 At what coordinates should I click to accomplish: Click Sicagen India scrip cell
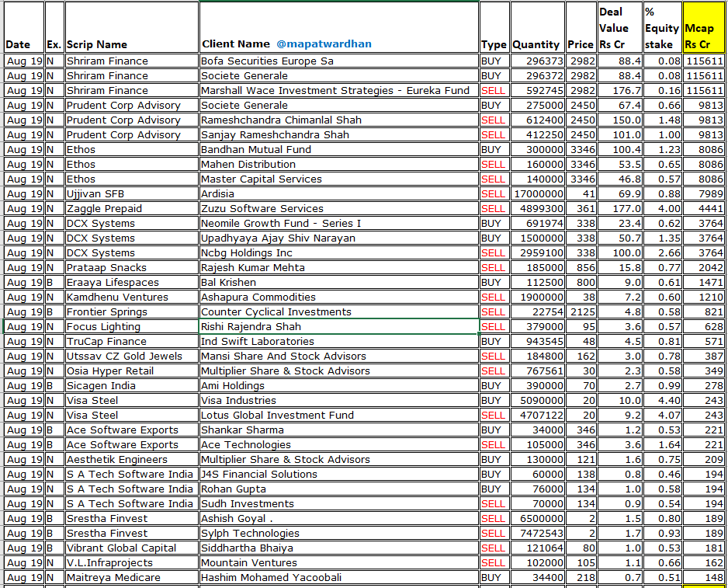(x=132, y=386)
